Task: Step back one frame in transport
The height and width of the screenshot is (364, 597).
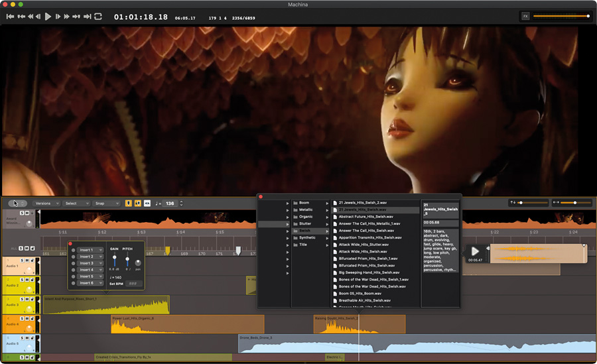Action: (x=38, y=17)
